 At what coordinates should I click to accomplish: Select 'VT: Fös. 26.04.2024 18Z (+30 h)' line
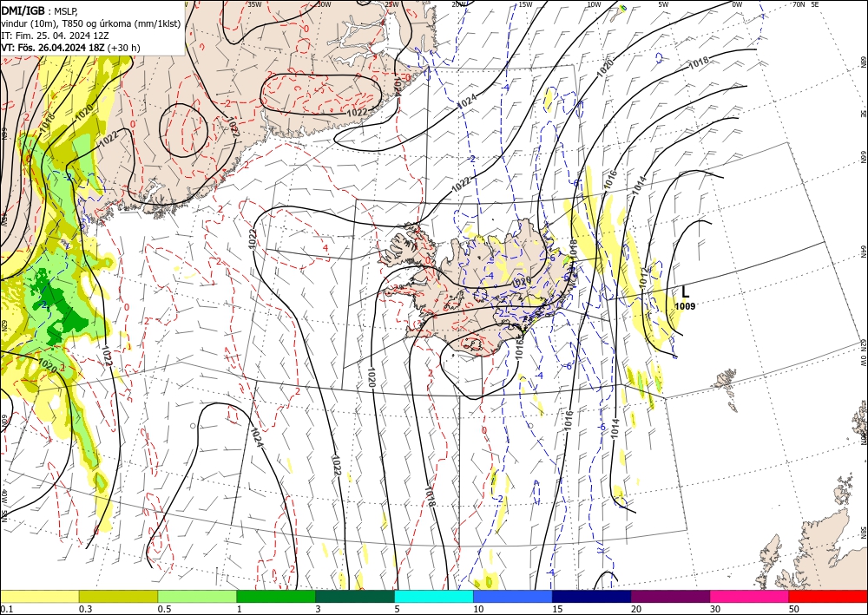pos(70,48)
